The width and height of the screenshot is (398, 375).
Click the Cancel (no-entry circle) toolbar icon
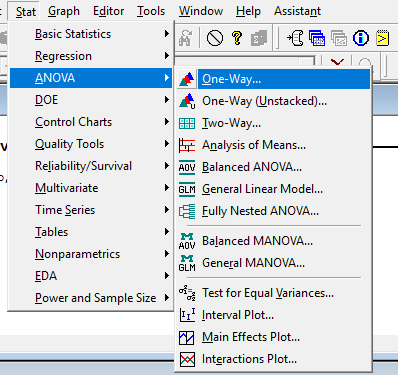coord(215,38)
